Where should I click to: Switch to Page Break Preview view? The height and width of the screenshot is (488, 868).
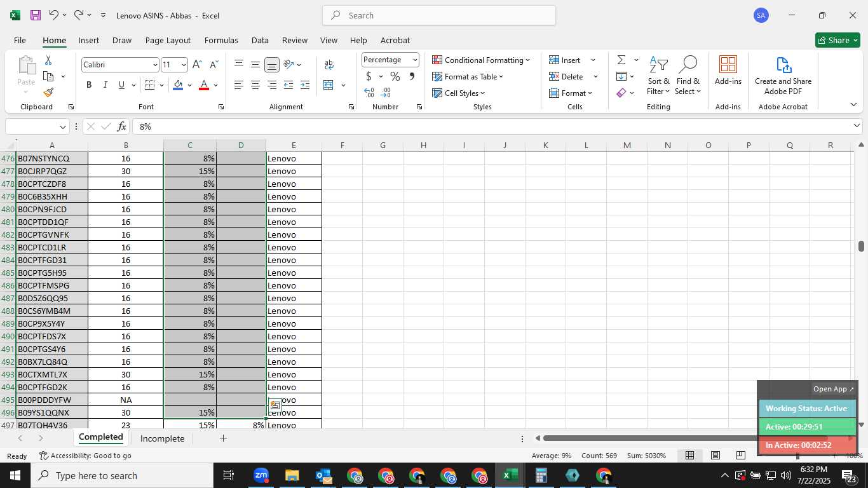click(740, 456)
